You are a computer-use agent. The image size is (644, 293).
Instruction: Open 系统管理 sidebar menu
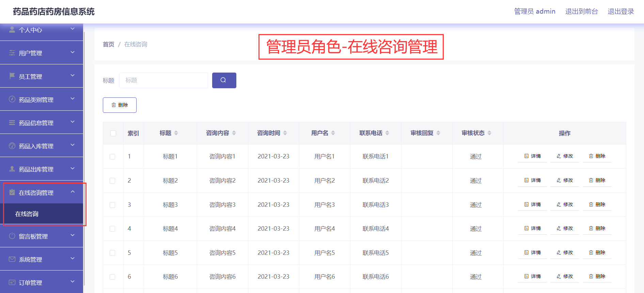(42, 259)
